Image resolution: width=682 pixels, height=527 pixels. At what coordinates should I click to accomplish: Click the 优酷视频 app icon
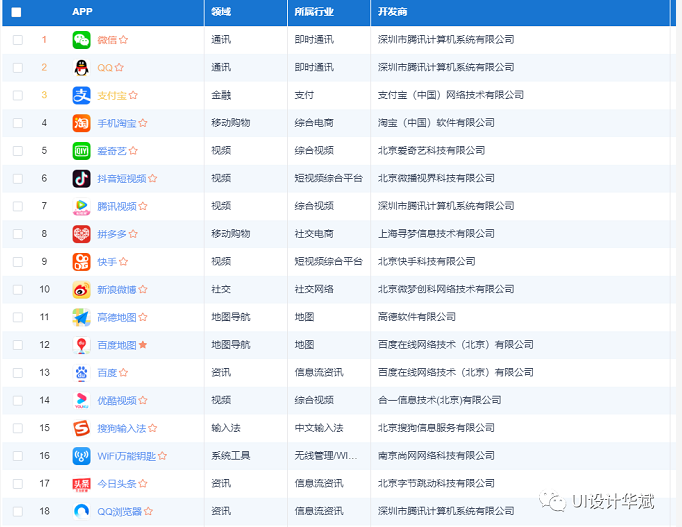tap(81, 400)
